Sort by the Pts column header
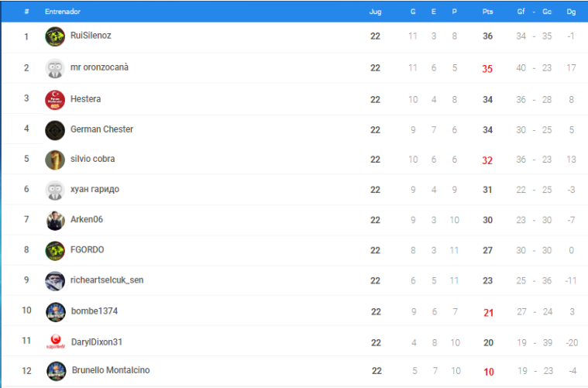 (487, 12)
